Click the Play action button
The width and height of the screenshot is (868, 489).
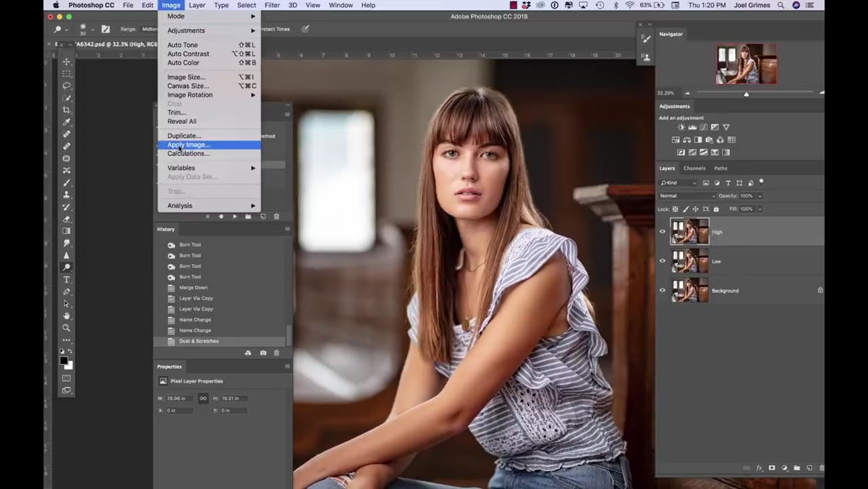coord(234,216)
